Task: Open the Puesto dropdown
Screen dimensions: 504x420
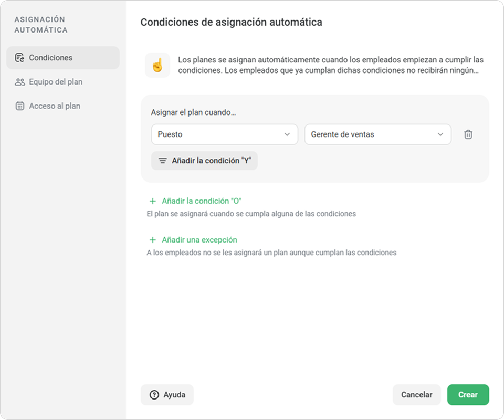Action: (224, 134)
